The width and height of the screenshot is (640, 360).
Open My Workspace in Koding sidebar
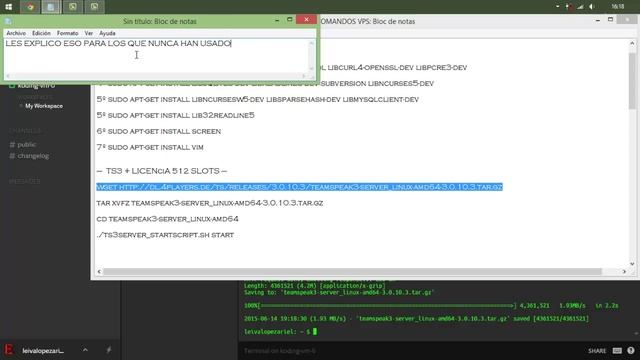pos(44,106)
